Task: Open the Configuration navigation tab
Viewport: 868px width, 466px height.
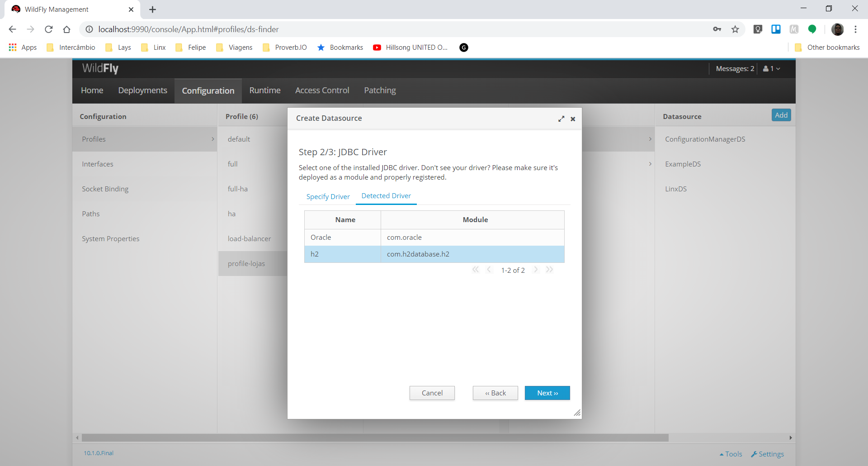Action: (x=208, y=91)
